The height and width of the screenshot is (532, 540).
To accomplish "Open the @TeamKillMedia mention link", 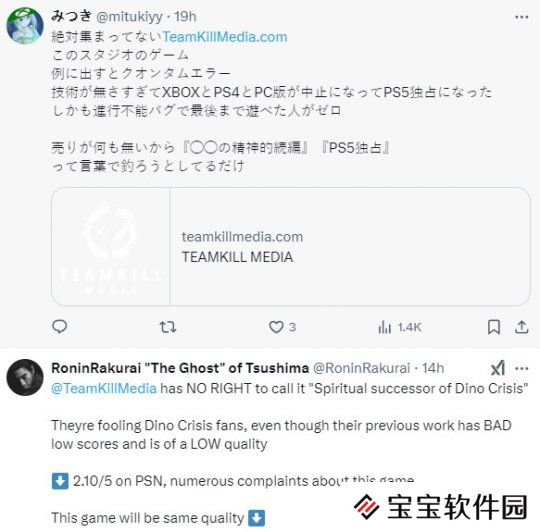I will pos(104,388).
